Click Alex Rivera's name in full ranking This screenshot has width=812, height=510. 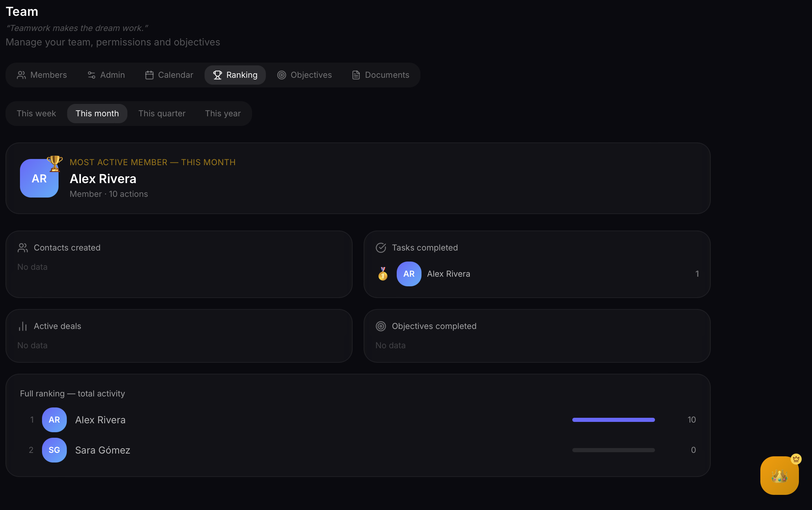[101, 420]
